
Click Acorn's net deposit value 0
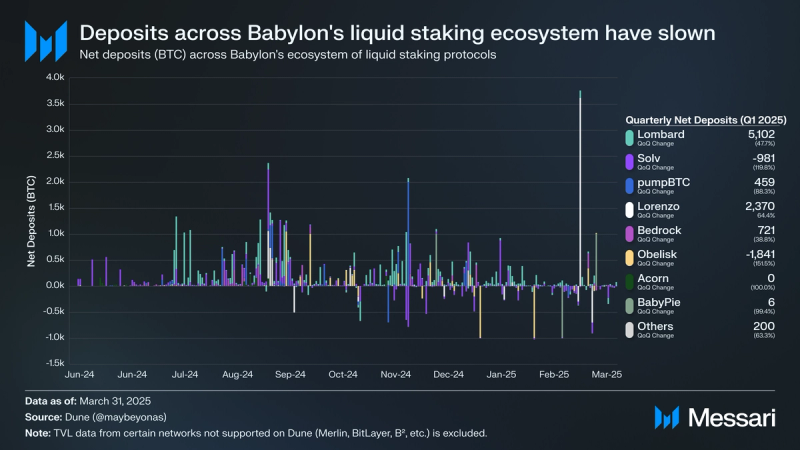(771, 278)
